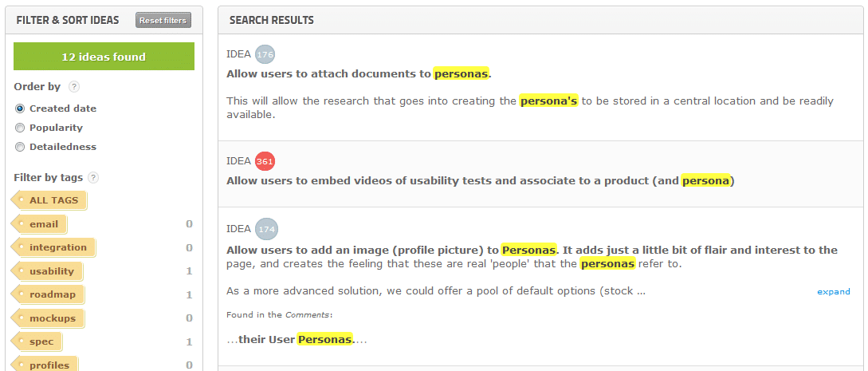The image size is (868, 371).
Task: Click the grey 176 idea badge
Action: [x=265, y=54]
